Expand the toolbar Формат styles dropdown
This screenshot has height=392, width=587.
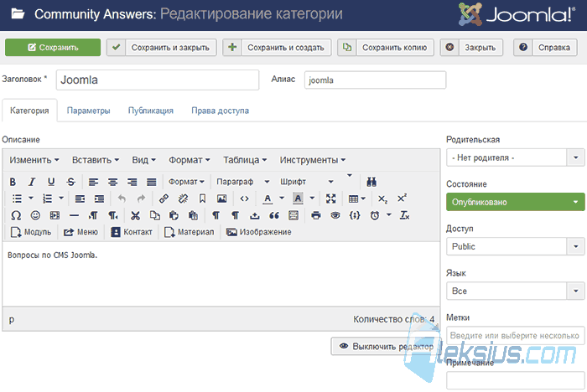coord(186,182)
